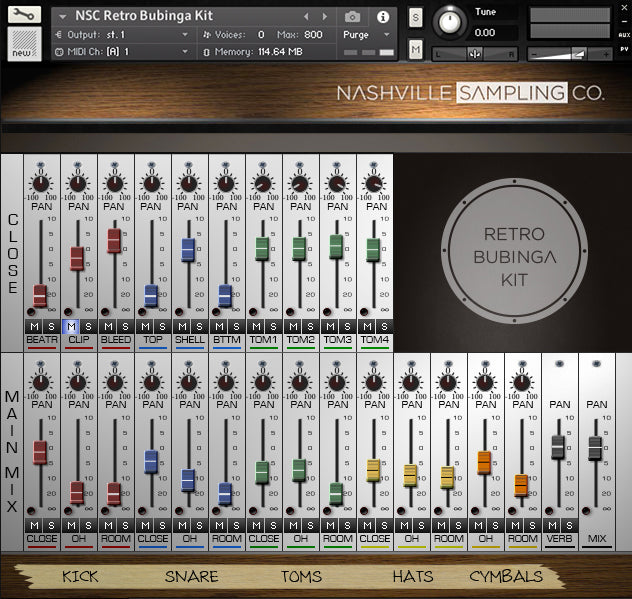Click the Tune knob
Viewport: 632px width, 599px height.
point(451,22)
